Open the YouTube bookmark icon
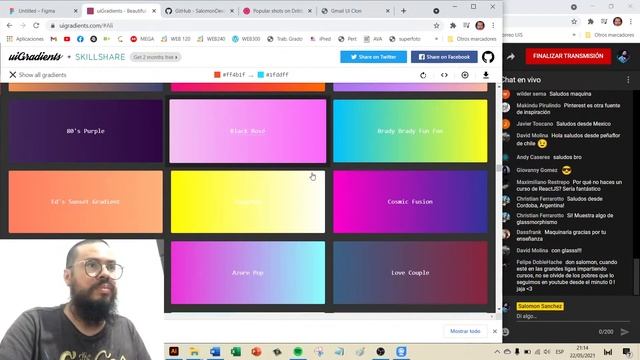The image size is (640, 360). point(67,39)
